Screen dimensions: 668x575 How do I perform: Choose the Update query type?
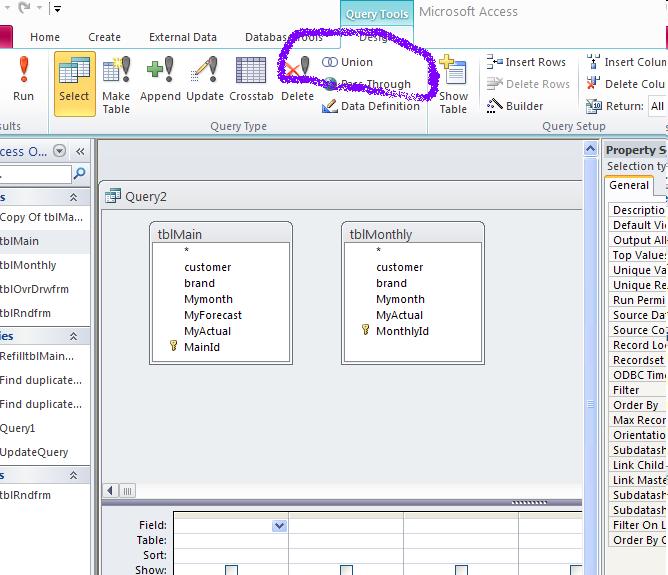205,80
